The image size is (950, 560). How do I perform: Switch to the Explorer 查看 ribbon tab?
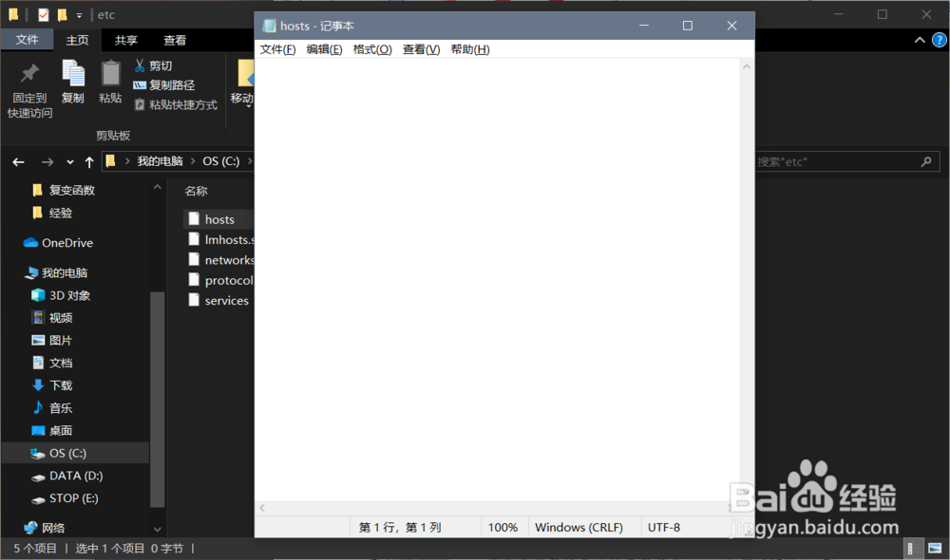pyautogui.click(x=175, y=40)
